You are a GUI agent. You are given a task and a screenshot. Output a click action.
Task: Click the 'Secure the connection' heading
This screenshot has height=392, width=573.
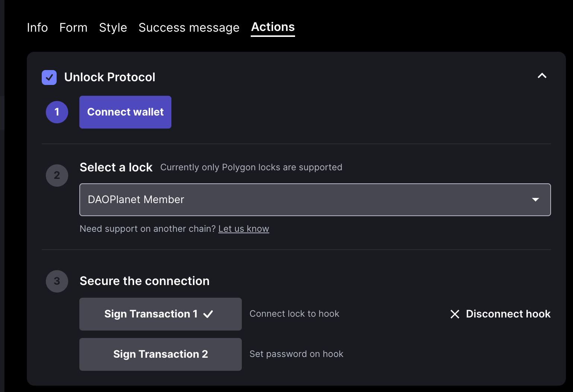(x=145, y=281)
